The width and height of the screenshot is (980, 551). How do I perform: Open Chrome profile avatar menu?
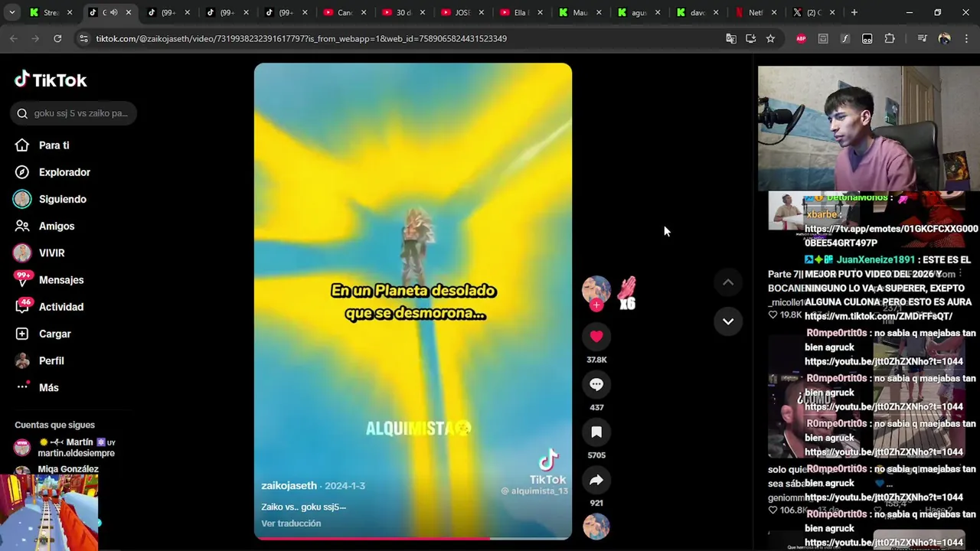click(944, 38)
